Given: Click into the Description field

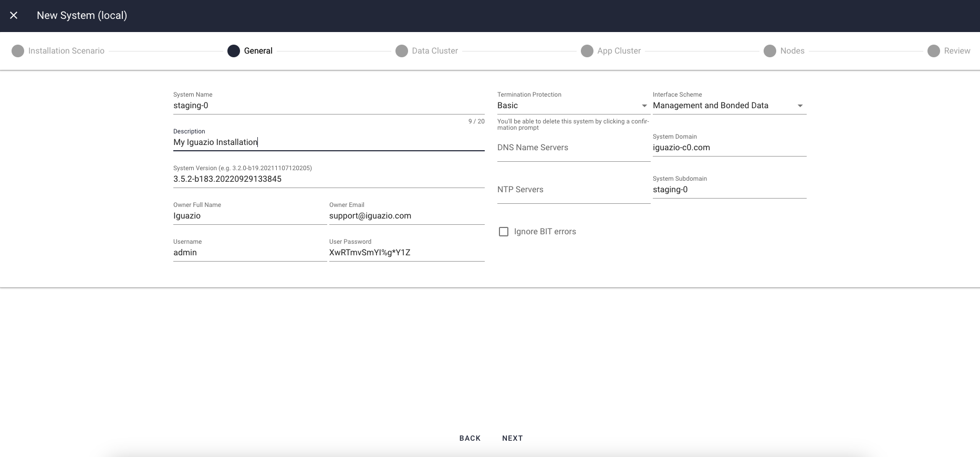Looking at the screenshot, I should (x=329, y=142).
